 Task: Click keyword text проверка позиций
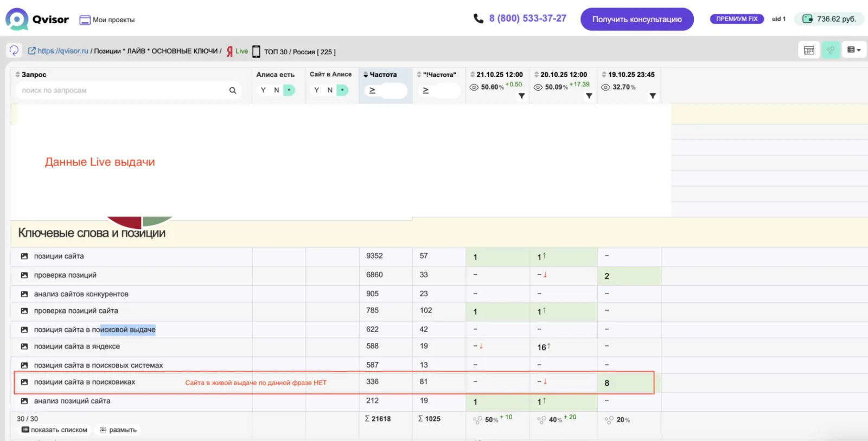point(65,275)
